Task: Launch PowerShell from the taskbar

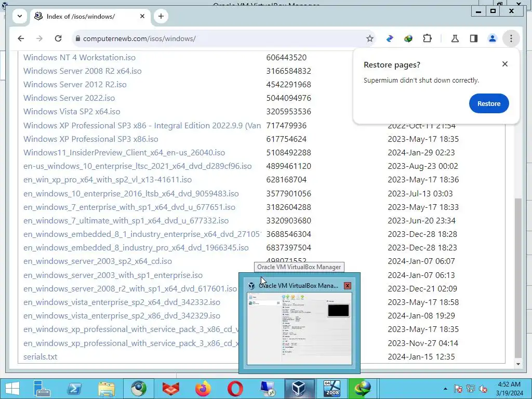Action: [x=74, y=389]
